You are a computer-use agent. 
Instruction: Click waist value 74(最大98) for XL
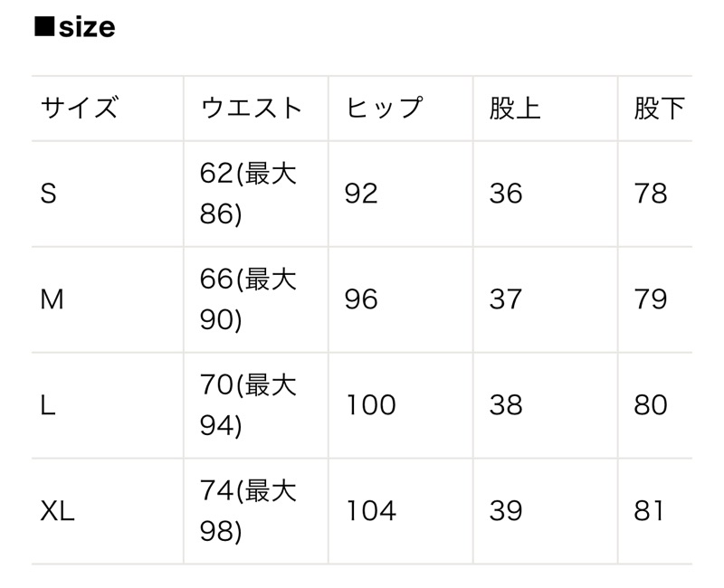point(248,511)
